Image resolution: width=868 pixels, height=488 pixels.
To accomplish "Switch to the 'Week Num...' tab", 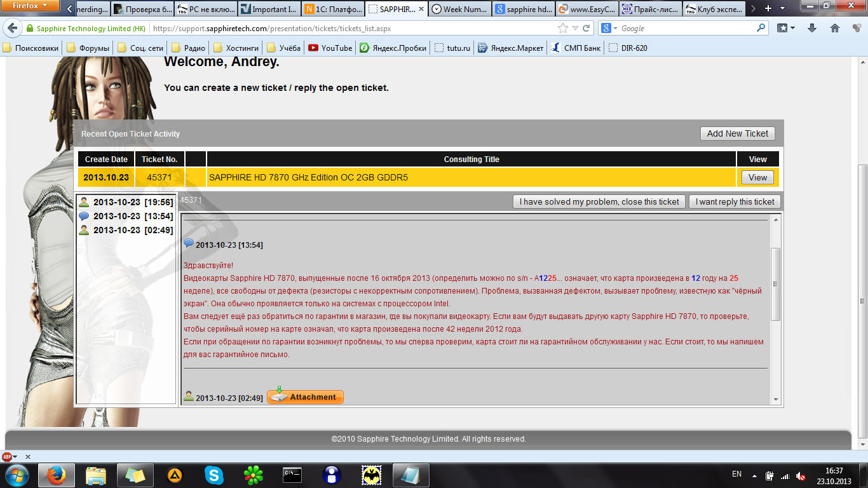I will coord(459,10).
